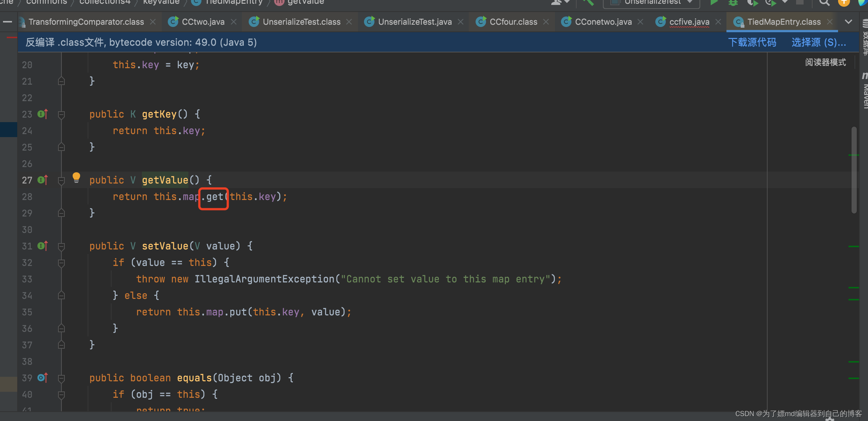Close the TransformingComparator.class tab

coord(153,22)
